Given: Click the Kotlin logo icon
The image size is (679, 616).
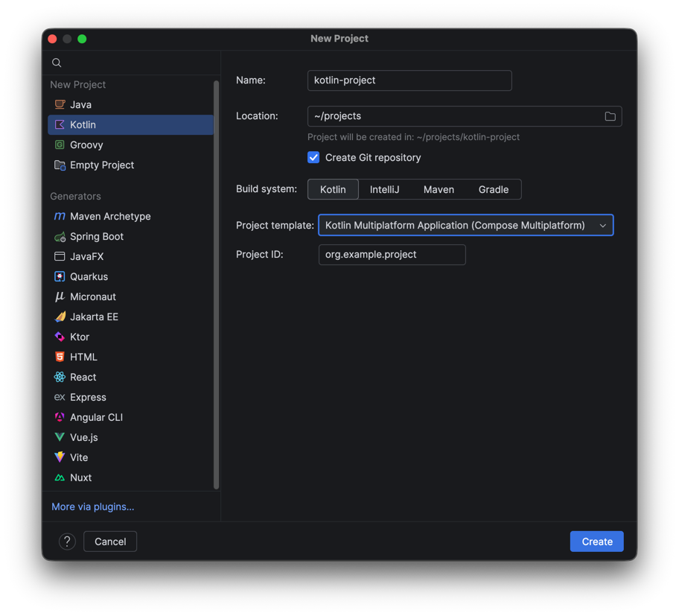Looking at the screenshot, I should (60, 124).
